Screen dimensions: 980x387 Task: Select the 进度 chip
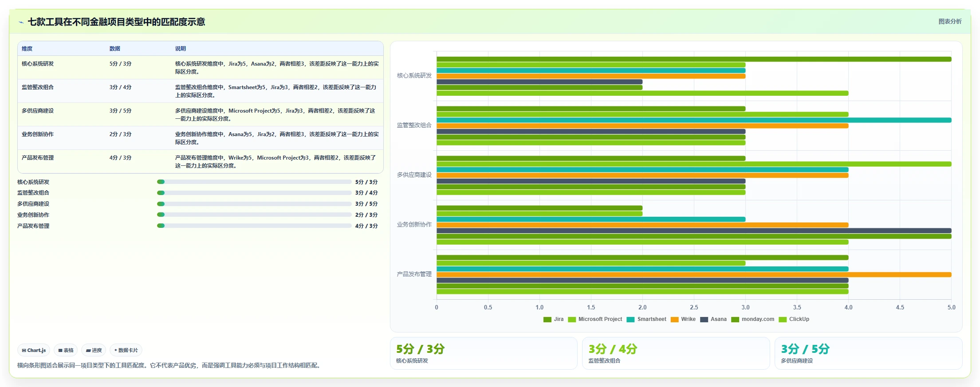pyautogui.click(x=94, y=350)
